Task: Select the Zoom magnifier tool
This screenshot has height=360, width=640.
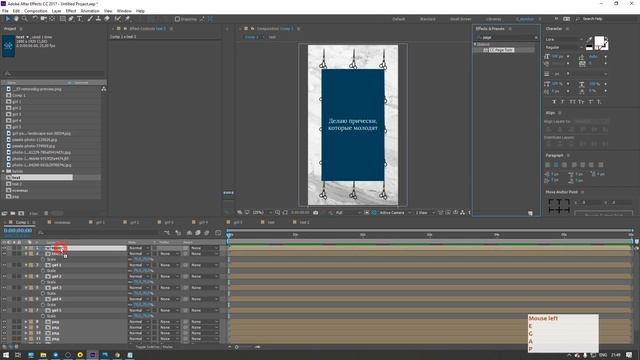Action: [x=25, y=19]
